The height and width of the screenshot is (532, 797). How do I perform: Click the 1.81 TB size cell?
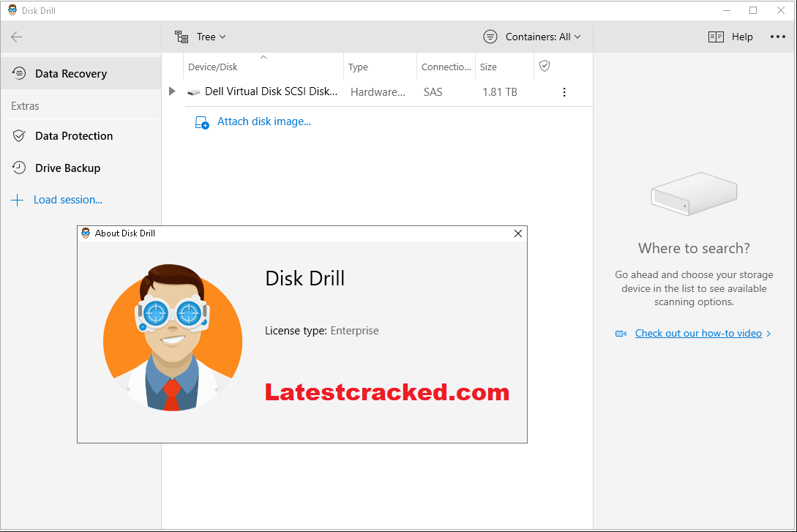click(500, 92)
